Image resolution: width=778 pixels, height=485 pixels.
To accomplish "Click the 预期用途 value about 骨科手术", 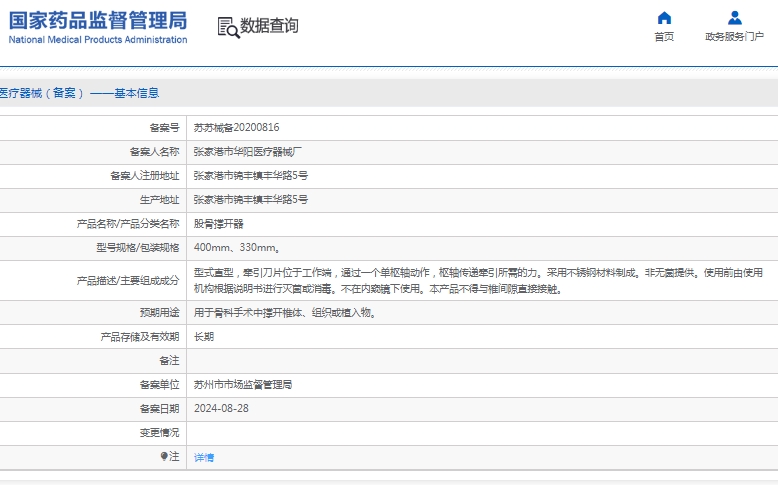I will click(x=285, y=313).
